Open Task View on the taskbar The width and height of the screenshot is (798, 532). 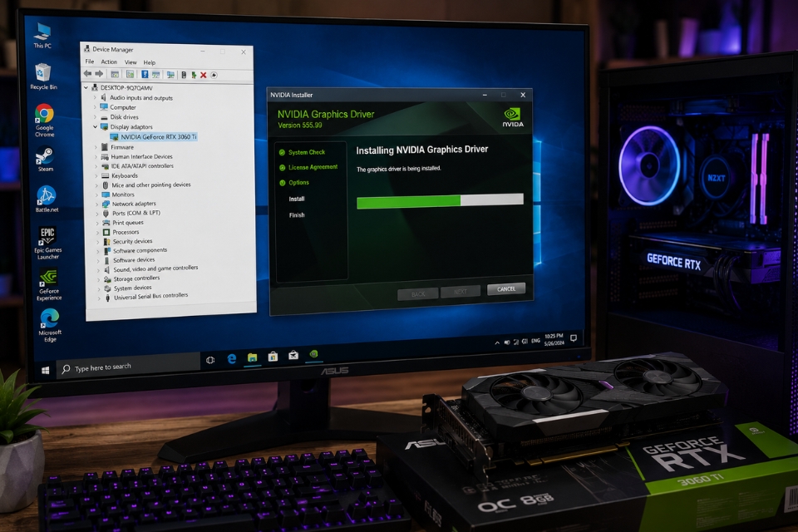pos(210,360)
